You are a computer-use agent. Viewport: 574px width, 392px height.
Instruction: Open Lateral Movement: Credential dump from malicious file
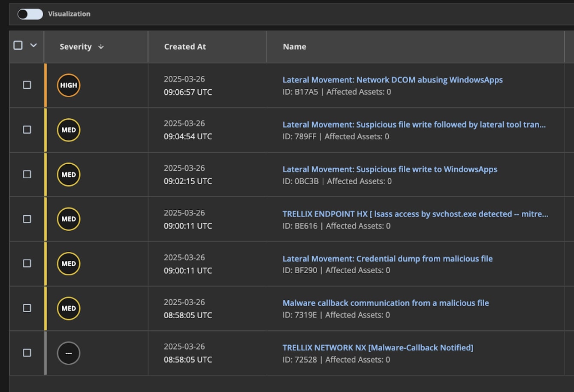(387, 259)
